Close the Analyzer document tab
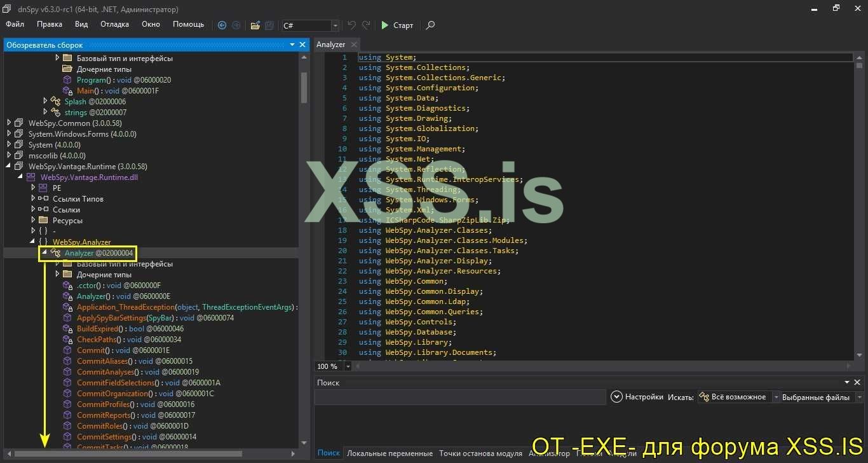 tap(353, 45)
